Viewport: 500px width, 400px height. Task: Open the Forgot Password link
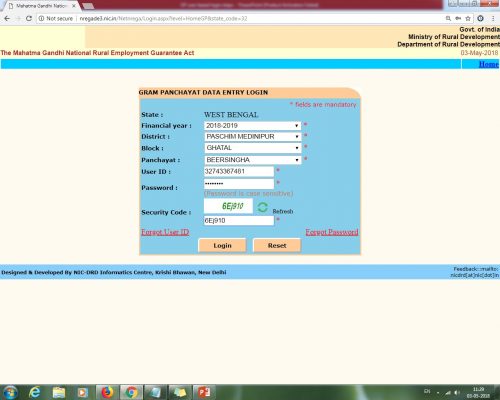[x=332, y=232]
